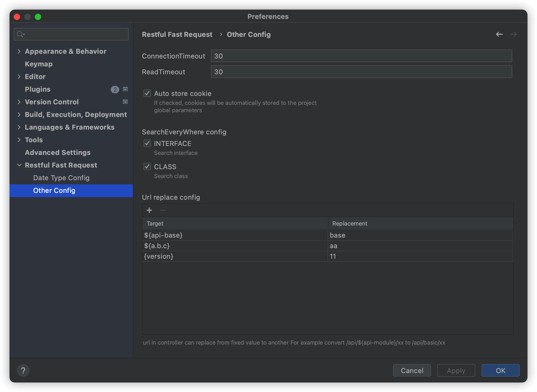Image resolution: width=537 pixels, height=392 pixels.
Task: Click the forward navigation arrow
Action: (x=513, y=34)
